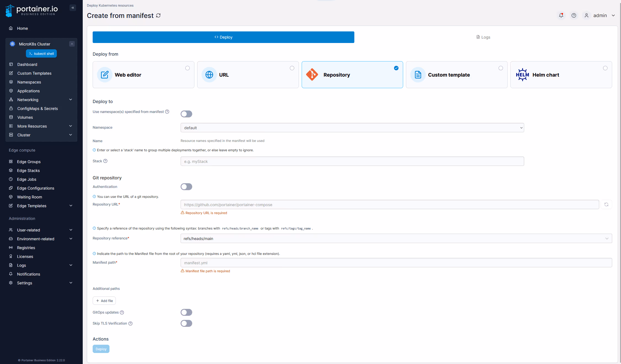
Task: Open the Namespace dropdown showing default
Action: [352, 128]
